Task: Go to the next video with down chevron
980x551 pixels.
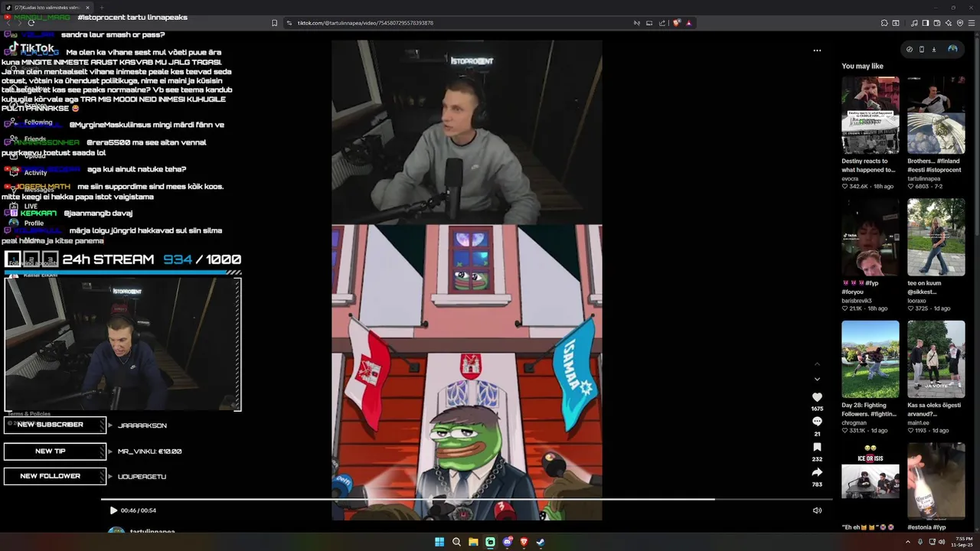Action: [817, 379]
